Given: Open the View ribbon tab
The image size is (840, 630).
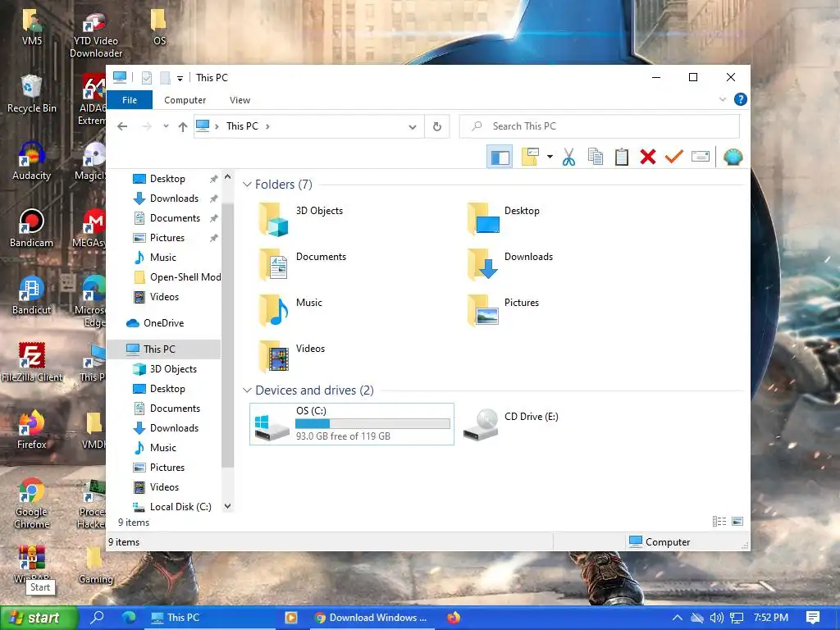Looking at the screenshot, I should (x=240, y=100).
